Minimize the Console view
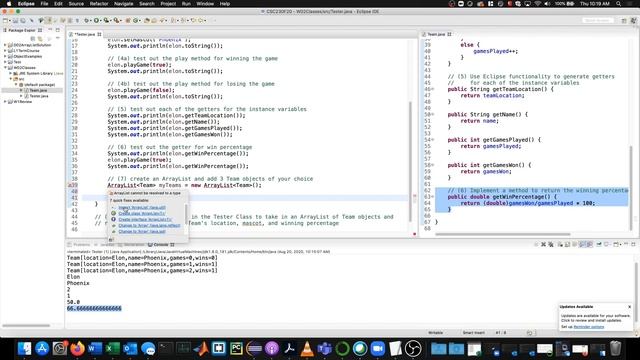The width and height of the screenshot is (640, 360). pyautogui.click(x=626, y=244)
